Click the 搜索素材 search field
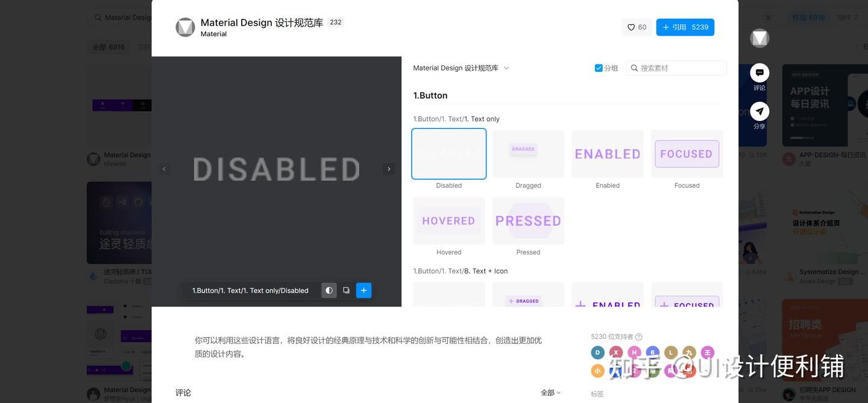This screenshot has height=403, width=868. [676, 68]
